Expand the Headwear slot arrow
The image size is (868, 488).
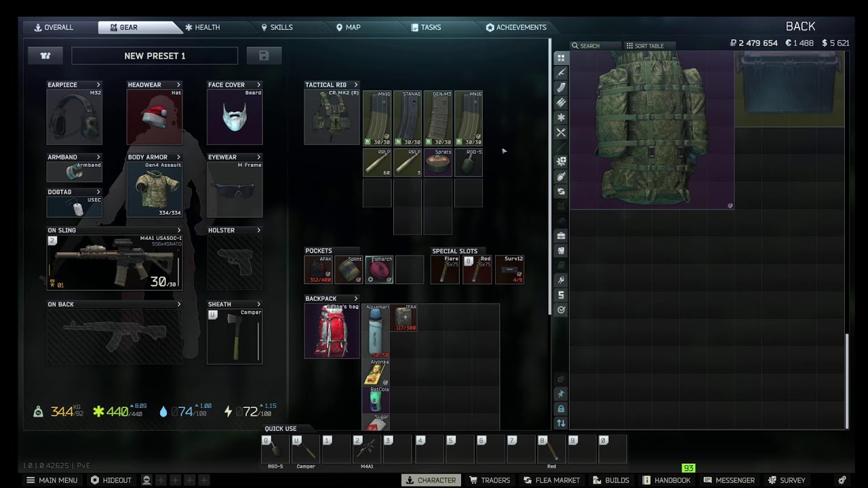tap(178, 85)
